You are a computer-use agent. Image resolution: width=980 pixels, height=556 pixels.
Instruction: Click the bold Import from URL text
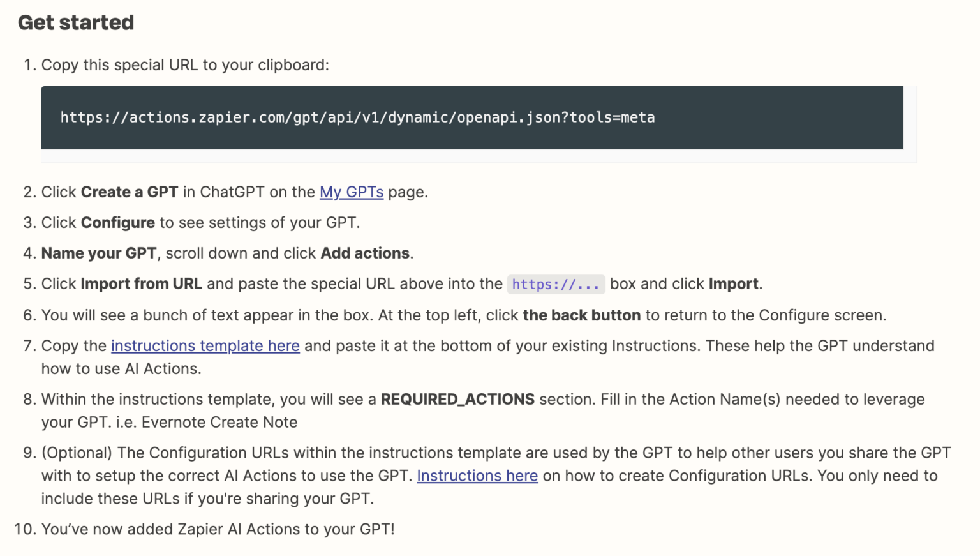(141, 284)
